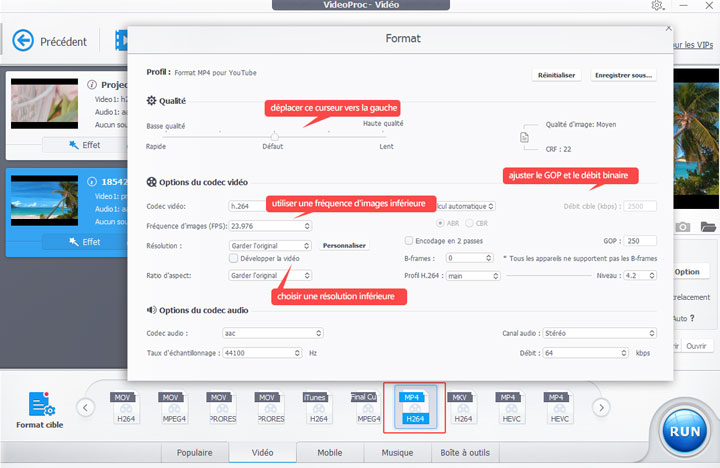Click the GOP value field

point(640,241)
